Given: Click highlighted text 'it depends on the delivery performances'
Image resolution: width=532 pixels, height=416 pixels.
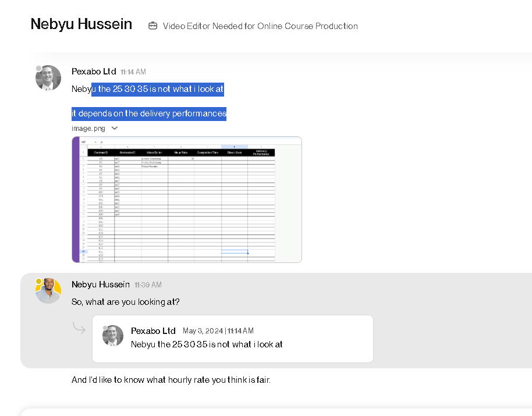Looking at the screenshot, I should coord(149,113).
